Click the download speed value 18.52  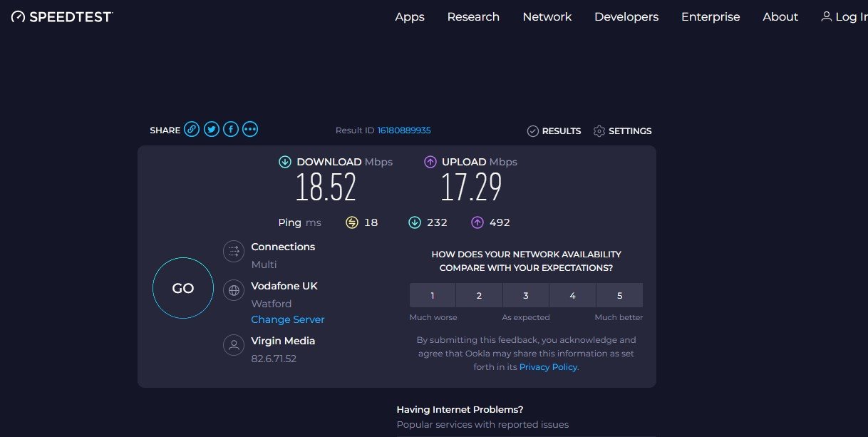(326, 188)
